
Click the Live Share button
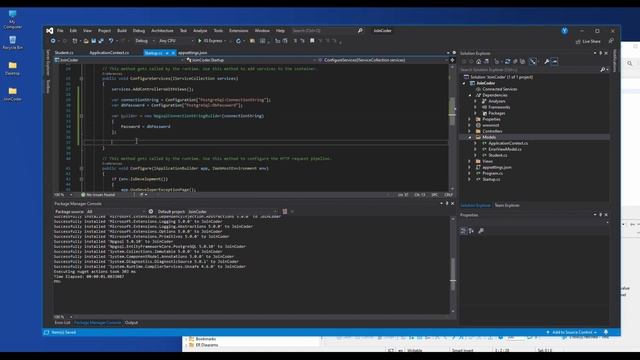click(x=588, y=41)
